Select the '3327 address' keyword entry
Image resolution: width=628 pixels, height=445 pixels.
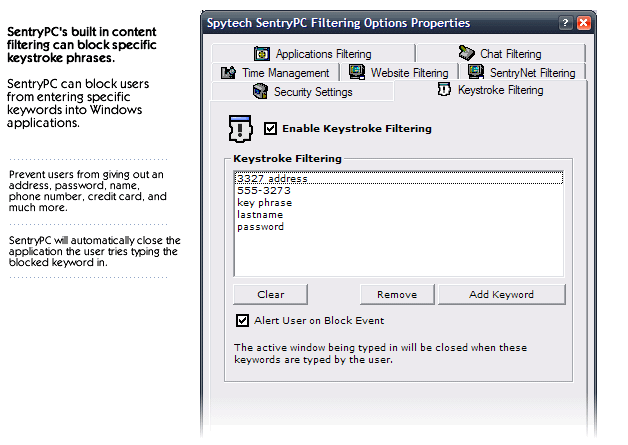point(399,178)
